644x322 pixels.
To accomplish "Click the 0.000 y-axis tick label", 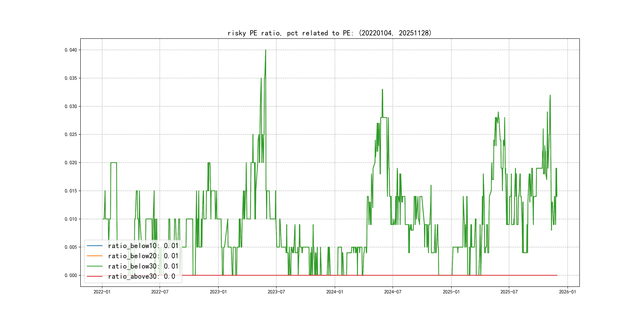I will (x=71, y=275).
